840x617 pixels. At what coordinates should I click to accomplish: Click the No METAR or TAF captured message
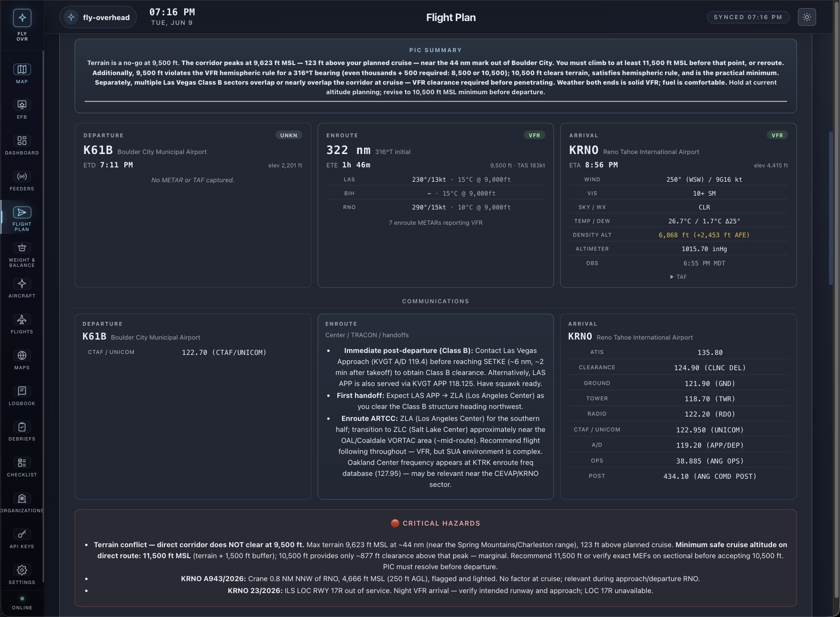pos(192,180)
